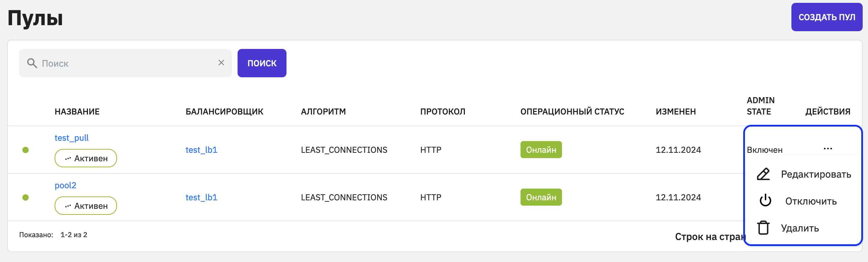
Task: Open the pool2 pool link
Action: (66, 185)
